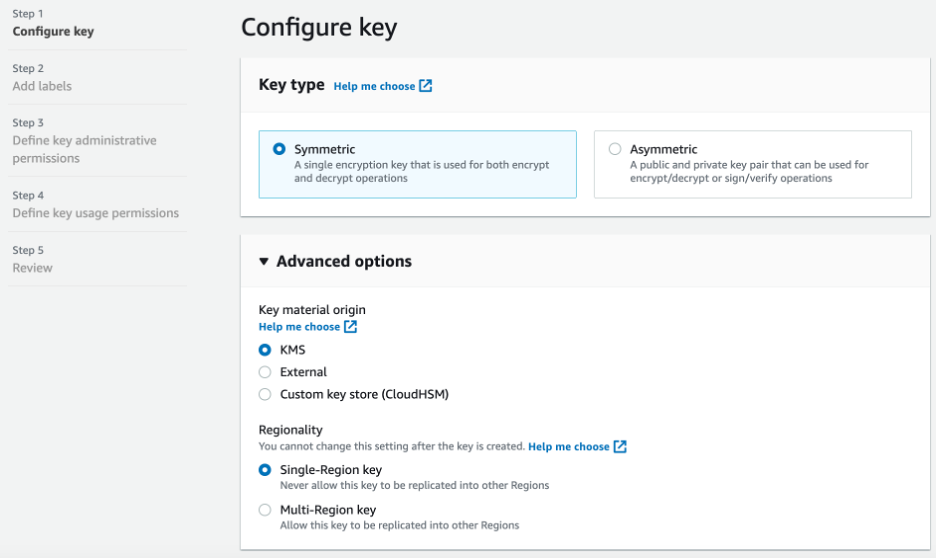Go to Step 5 Review
The height and width of the screenshot is (558, 937).
coord(32,268)
